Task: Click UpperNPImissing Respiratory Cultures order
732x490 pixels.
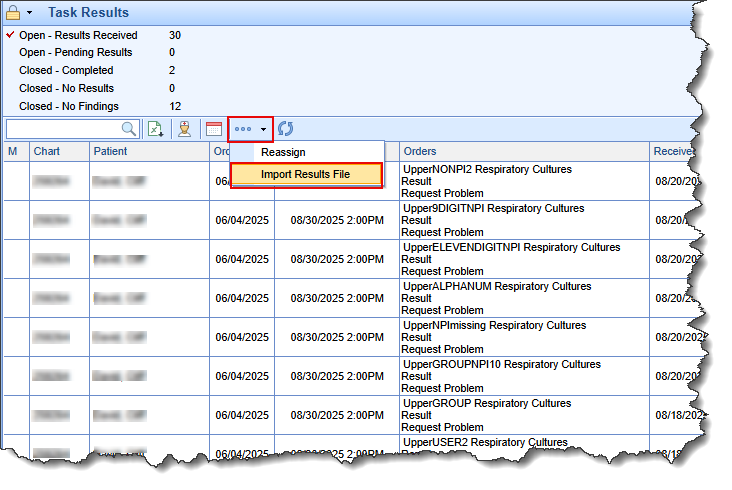Action: coord(494,325)
